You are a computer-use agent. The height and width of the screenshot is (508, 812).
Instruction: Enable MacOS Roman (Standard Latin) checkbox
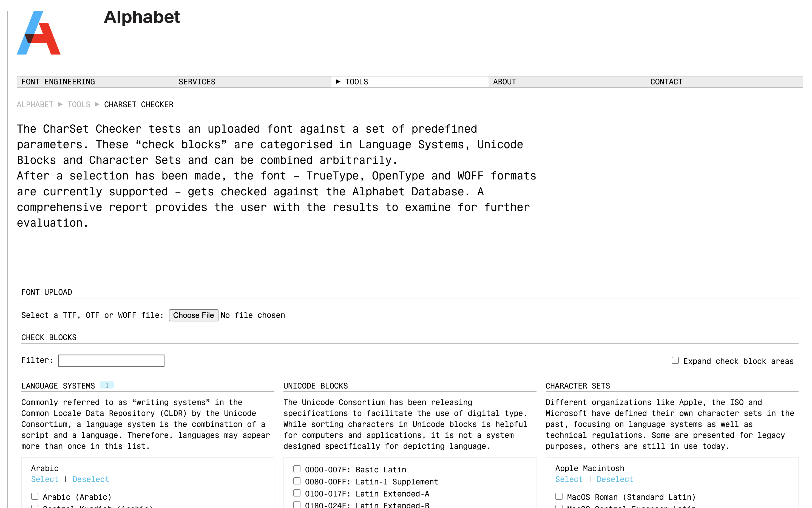pos(559,496)
